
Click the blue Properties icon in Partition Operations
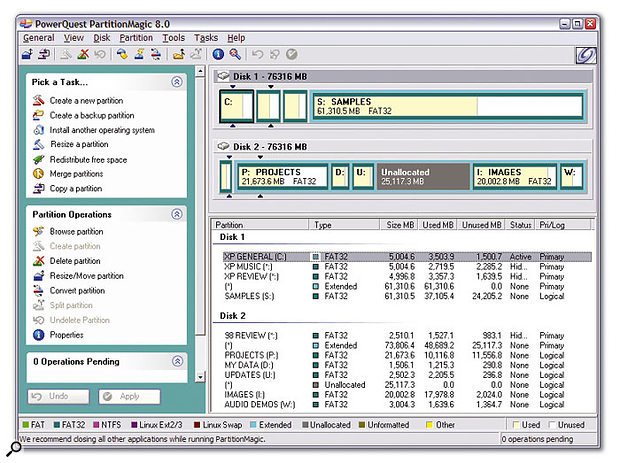pos(38,335)
